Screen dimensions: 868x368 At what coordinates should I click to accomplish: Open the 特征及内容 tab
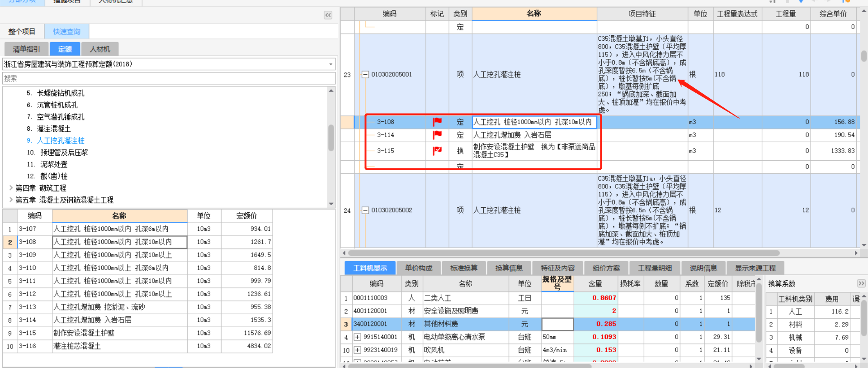click(558, 268)
